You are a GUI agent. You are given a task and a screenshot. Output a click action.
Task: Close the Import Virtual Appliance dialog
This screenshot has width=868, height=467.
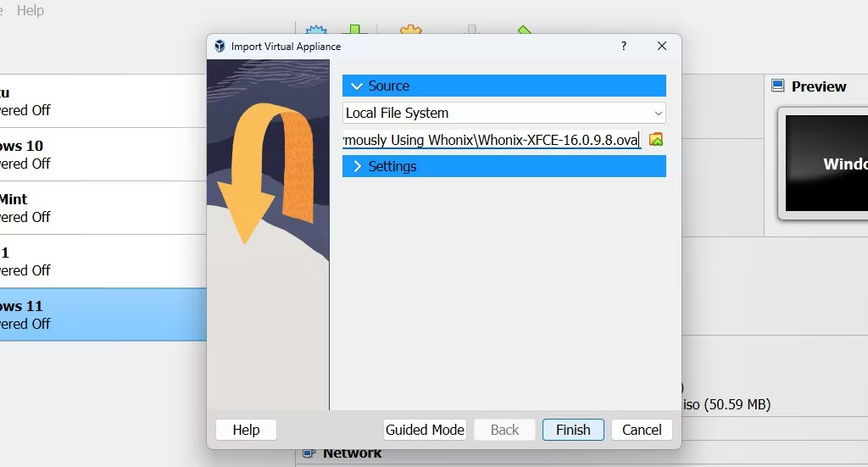(662, 47)
